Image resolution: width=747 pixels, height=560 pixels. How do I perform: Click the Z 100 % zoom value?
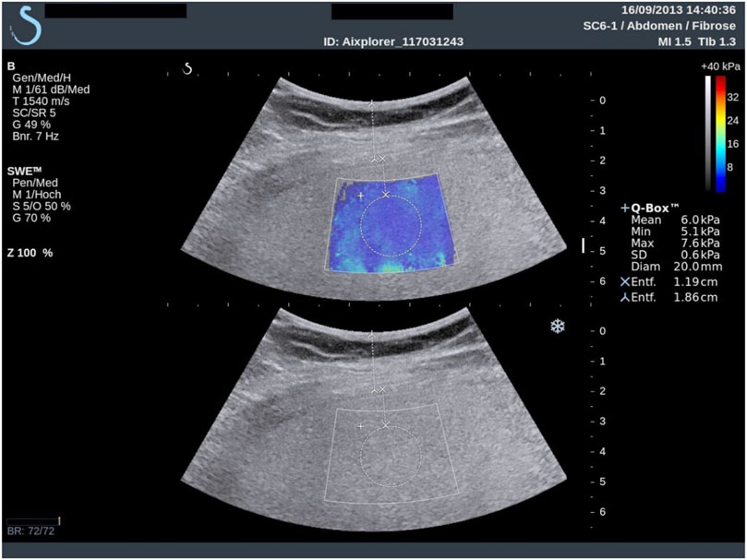(30, 253)
